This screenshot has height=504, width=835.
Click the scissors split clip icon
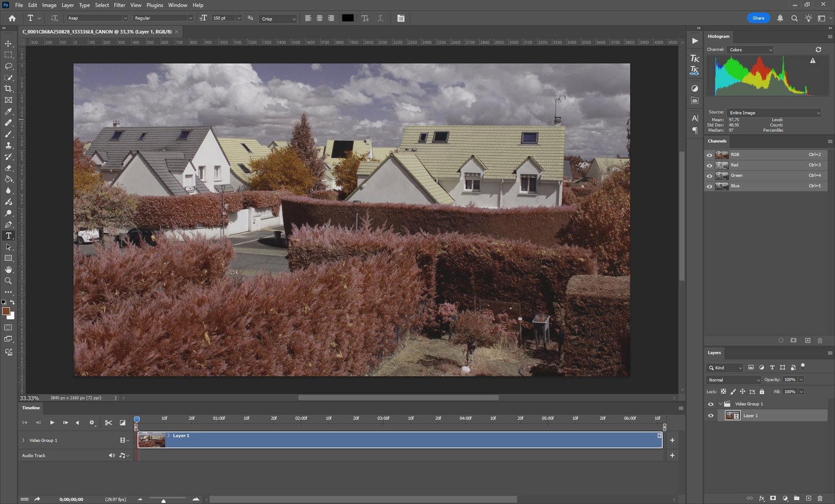coord(109,423)
